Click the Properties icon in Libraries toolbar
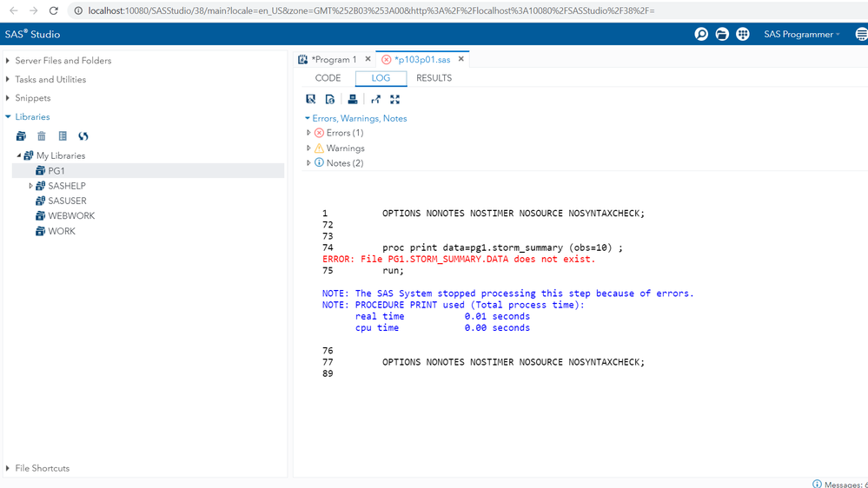This screenshot has width=868, height=488. point(63,136)
